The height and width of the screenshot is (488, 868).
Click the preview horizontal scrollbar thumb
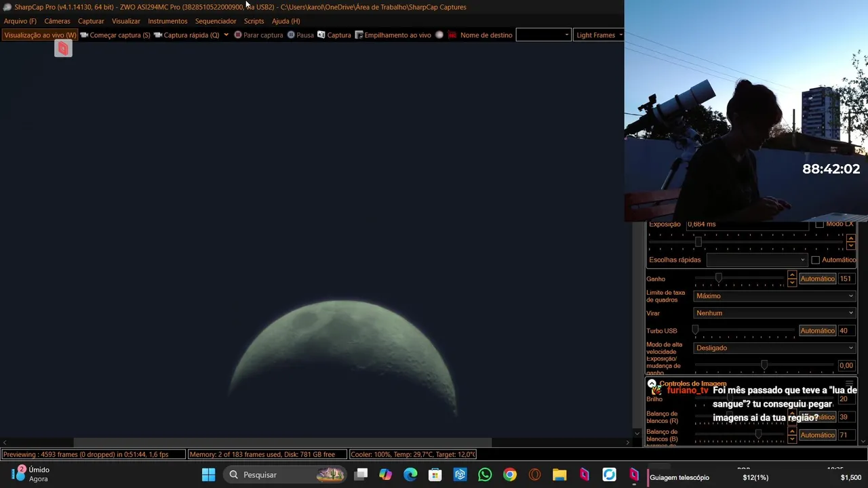pyautogui.click(x=282, y=443)
